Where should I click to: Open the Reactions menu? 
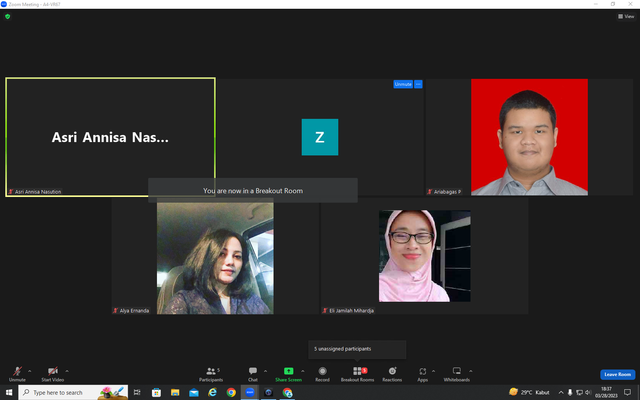click(x=392, y=373)
